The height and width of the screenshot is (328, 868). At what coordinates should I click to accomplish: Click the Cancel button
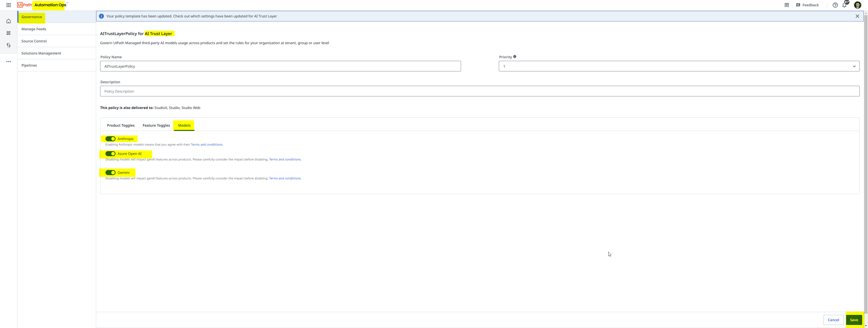coord(833,320)
